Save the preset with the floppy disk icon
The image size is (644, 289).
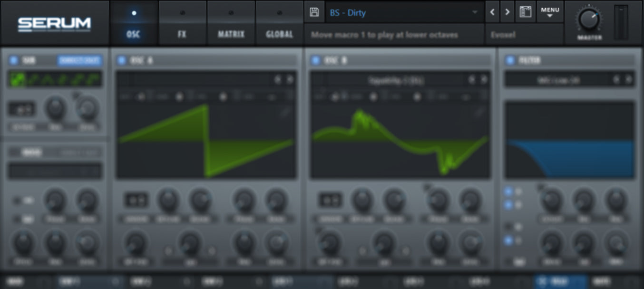click(314, 12)
